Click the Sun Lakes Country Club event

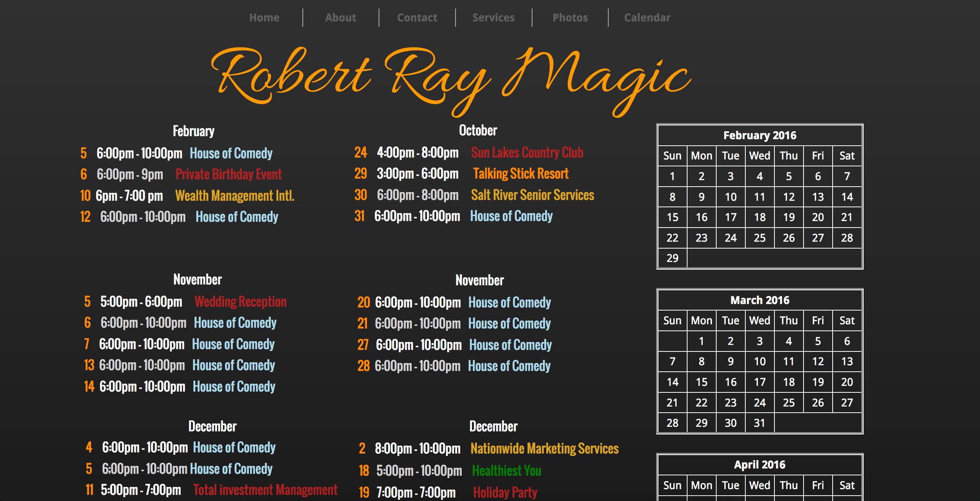527,153
